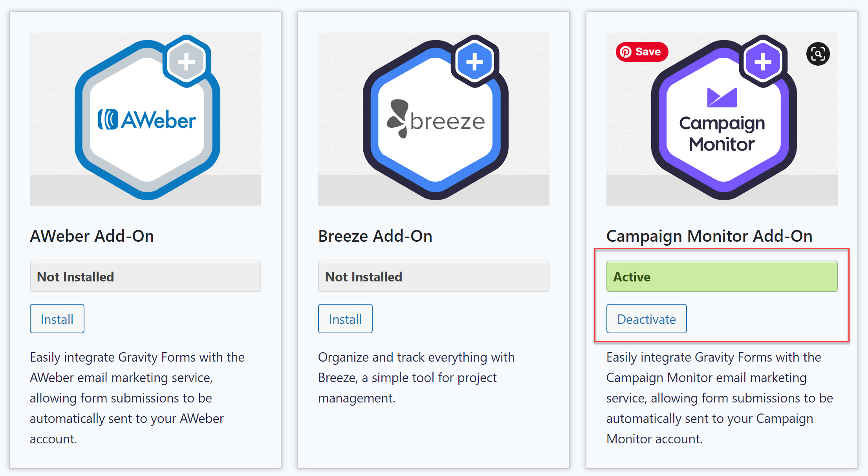Click the purple plus badge on Campaign Monitor
Screen dimensions: 868x476
[763, 62]
